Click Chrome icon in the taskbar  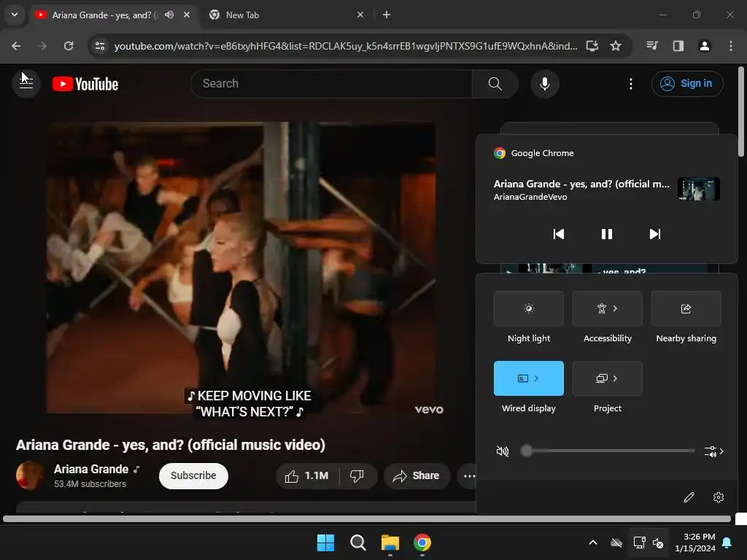click(x=422, y=542)
